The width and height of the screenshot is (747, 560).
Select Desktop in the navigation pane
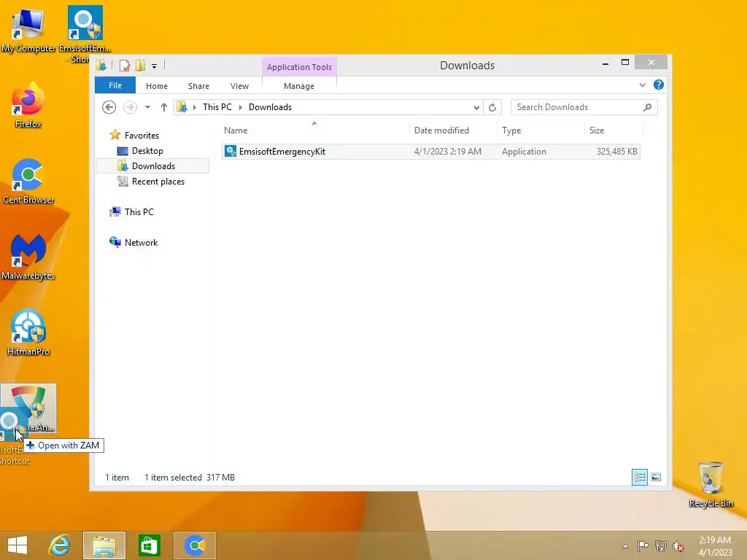click(147, 150)
